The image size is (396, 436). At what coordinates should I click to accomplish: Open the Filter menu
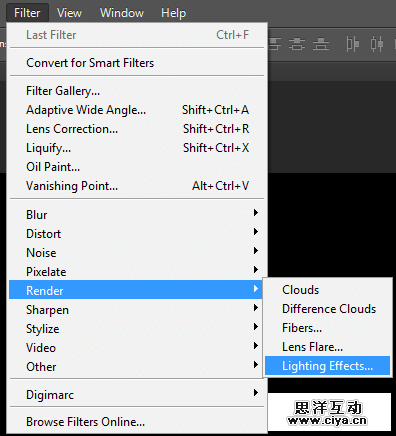[x=27, y=13]
